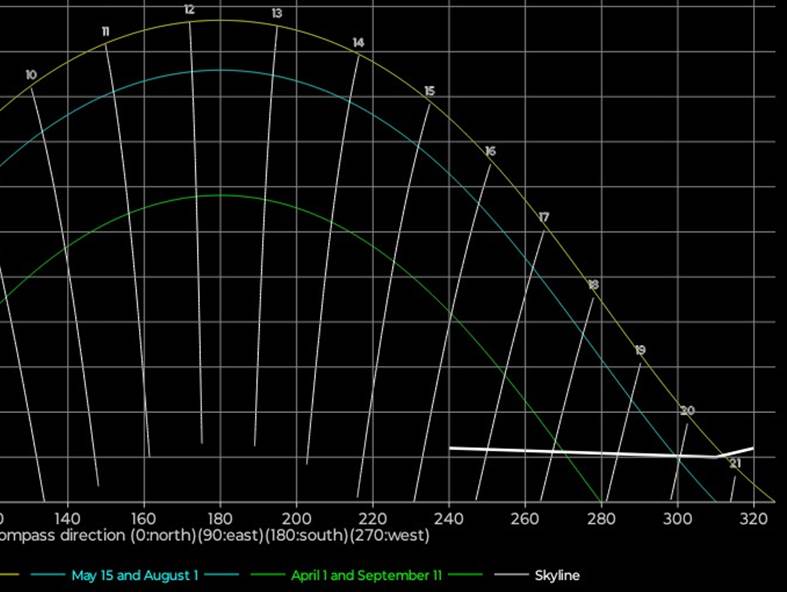787x592 pixels.
Task: Click the thick white skyline line in chart
Action: click(580, 453)
